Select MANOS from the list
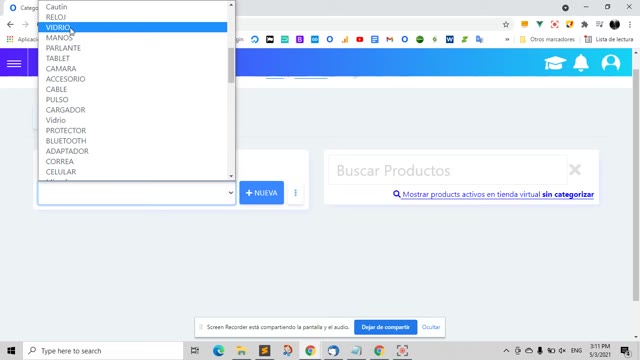 [x=133, y=38]
